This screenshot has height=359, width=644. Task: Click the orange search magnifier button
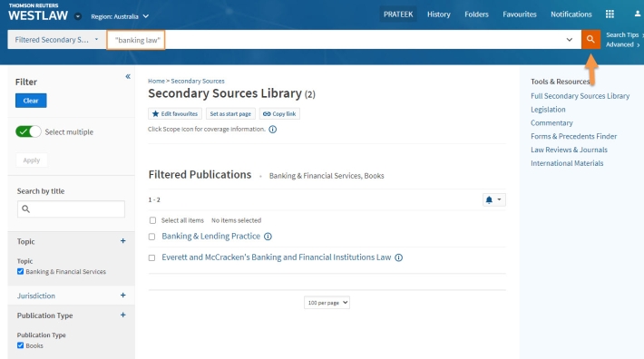(590, 39)
